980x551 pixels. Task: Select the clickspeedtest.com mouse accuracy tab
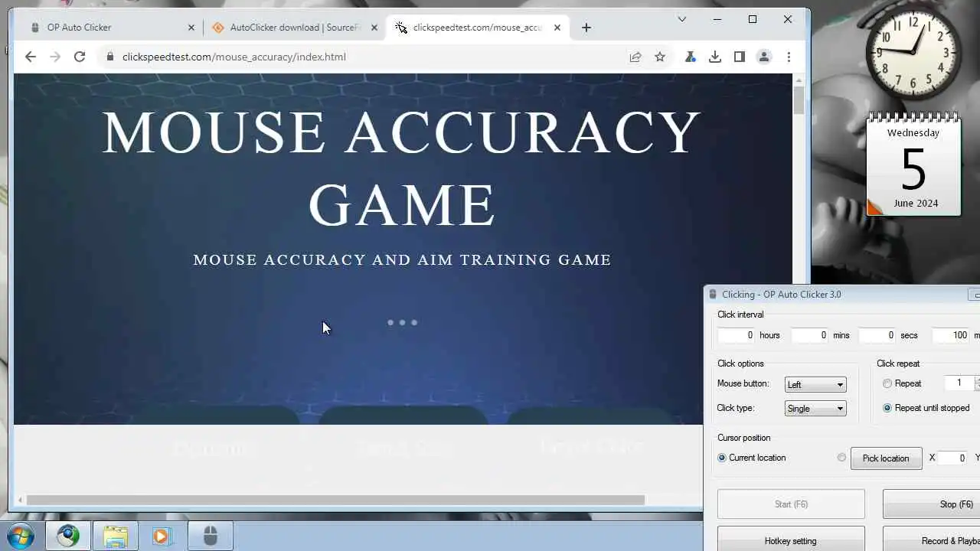coord(479,28)
